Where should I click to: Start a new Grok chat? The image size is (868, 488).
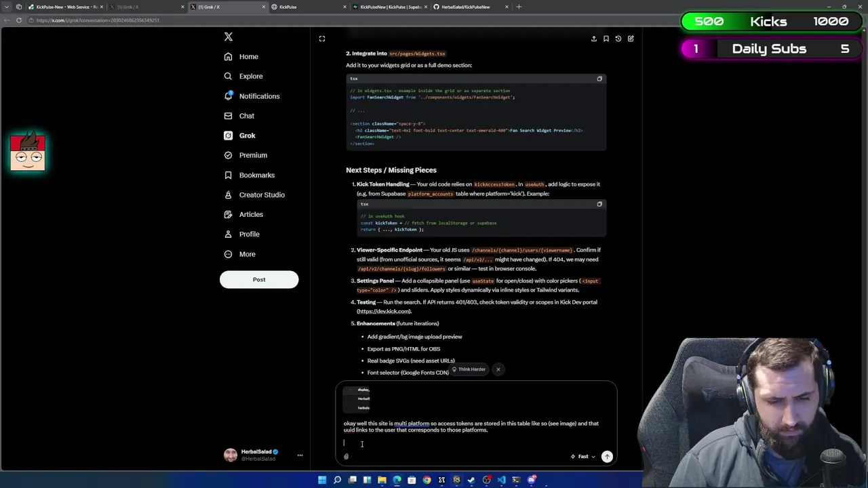tap(631, 39)
